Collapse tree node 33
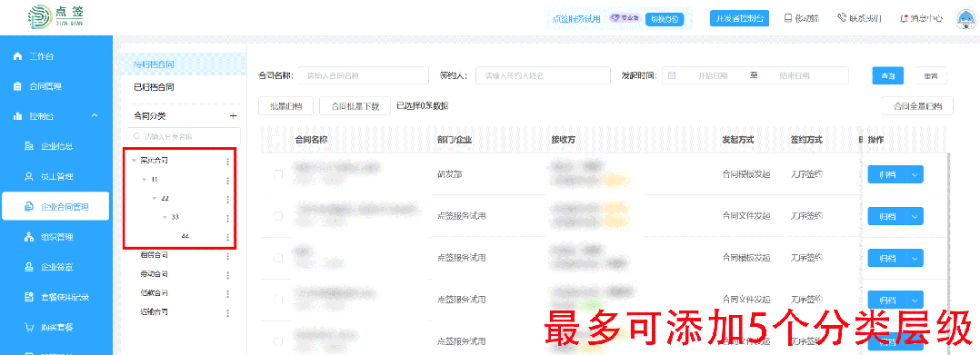Image resolution: width=980 pixels, height=355 pixels. [x=165, y=217]
